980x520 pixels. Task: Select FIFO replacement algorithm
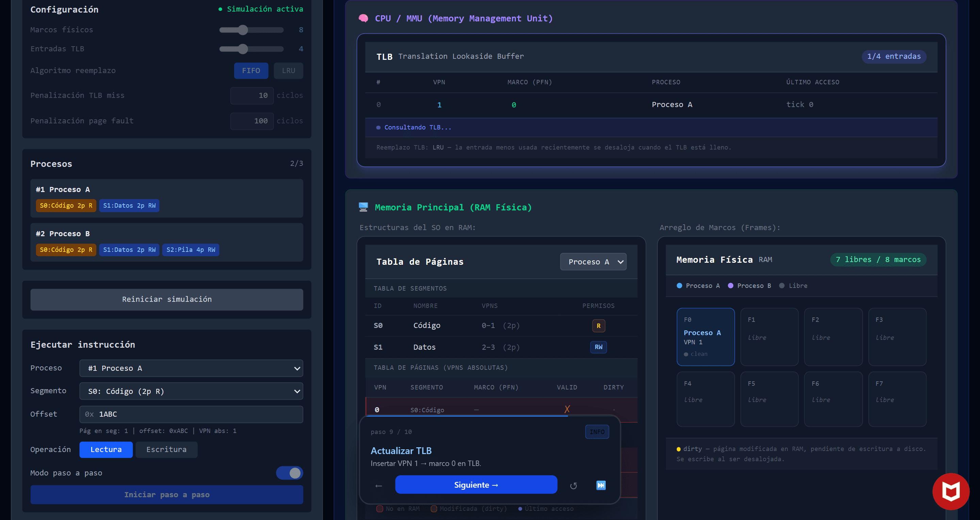tap(251, 71)
